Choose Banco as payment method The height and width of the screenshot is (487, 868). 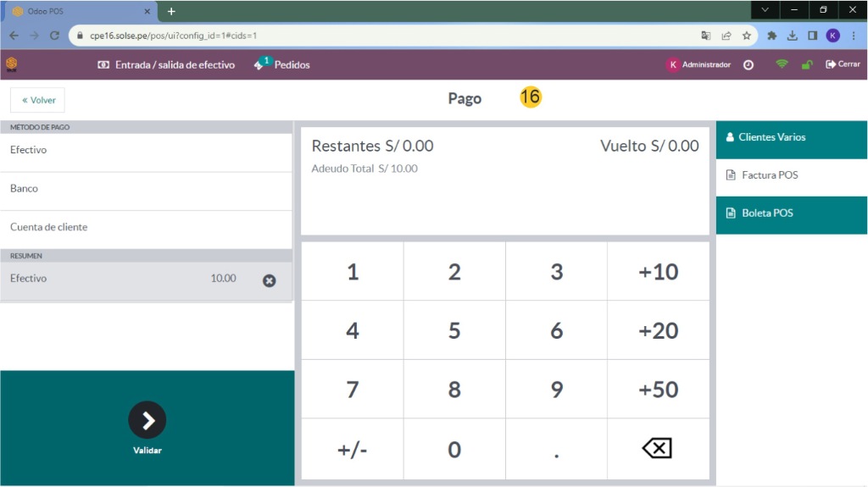146,189
